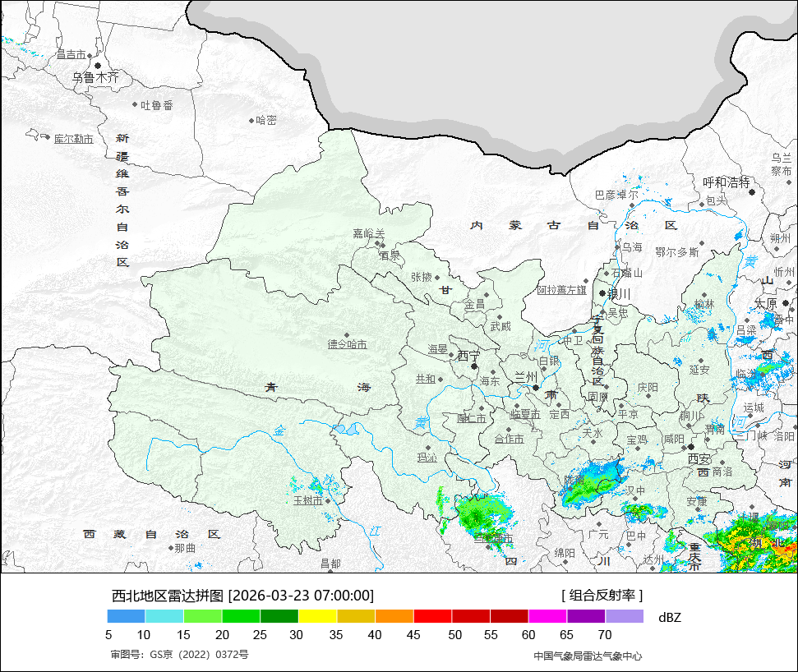Select the 榆林 city label
This screenshot has height=672, width=798.
[704, 304]
